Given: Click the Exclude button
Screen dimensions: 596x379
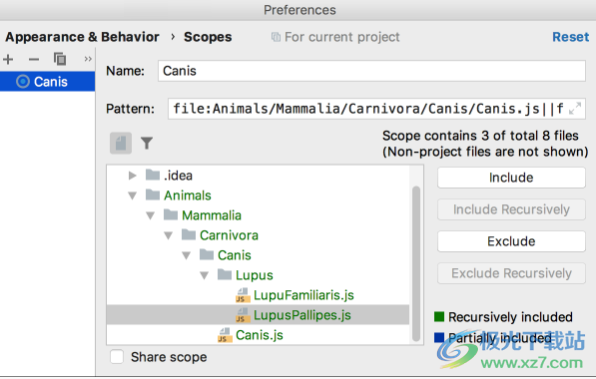Looking at the screenshot, I should pyautogui.click(x=511, y=241).
